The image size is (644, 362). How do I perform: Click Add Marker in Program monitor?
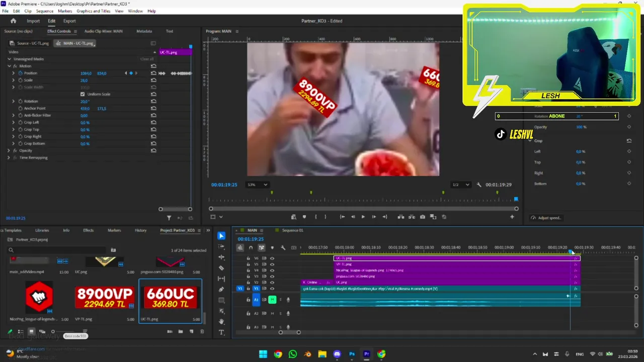click(x=304, y=217)
